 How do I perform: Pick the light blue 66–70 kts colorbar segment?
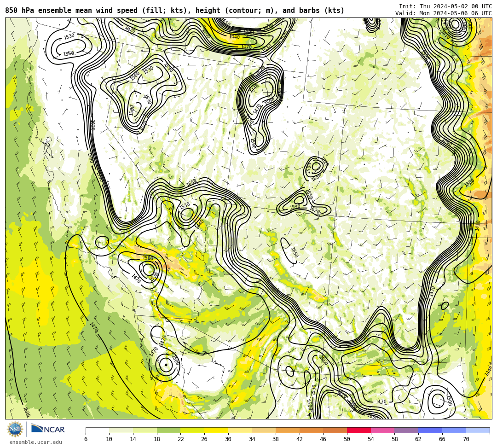[454, 430]
